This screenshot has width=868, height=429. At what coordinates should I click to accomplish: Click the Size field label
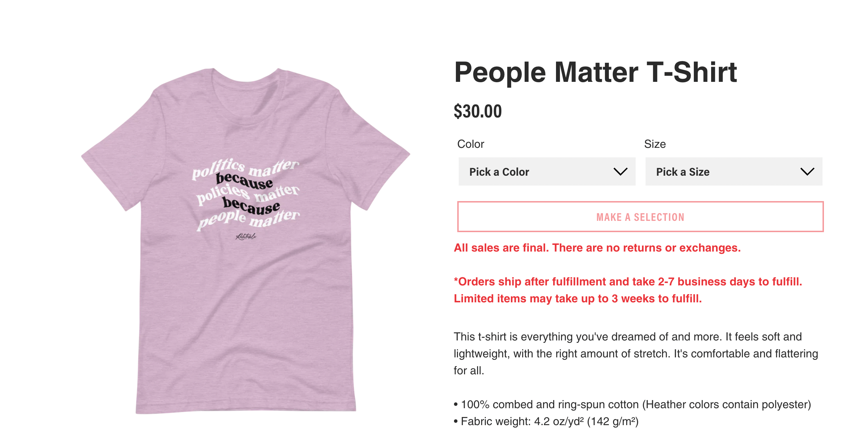655,144
